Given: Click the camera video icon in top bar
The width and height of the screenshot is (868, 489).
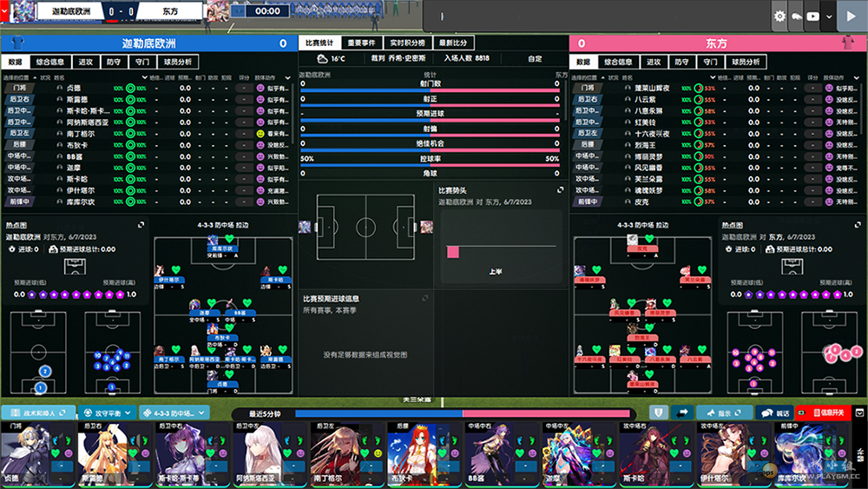Looking at the screenshot, I should [x=813, y=16].
